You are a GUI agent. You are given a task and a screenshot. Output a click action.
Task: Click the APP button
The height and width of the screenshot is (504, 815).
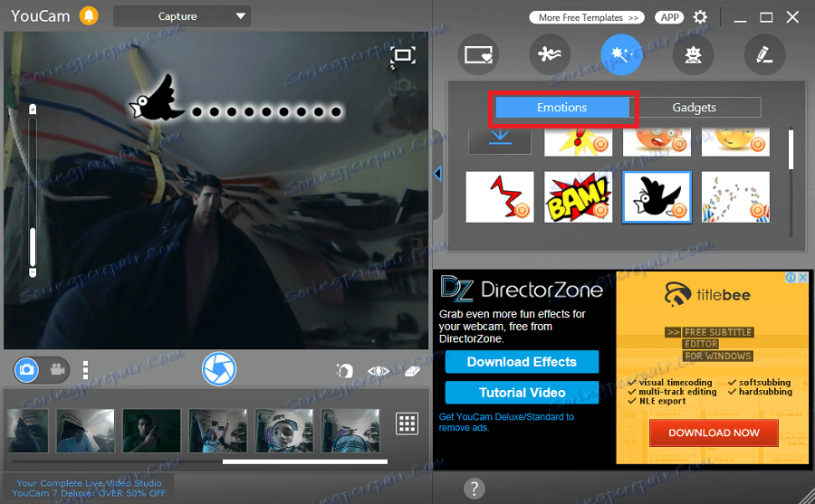[x=669, y=18]
